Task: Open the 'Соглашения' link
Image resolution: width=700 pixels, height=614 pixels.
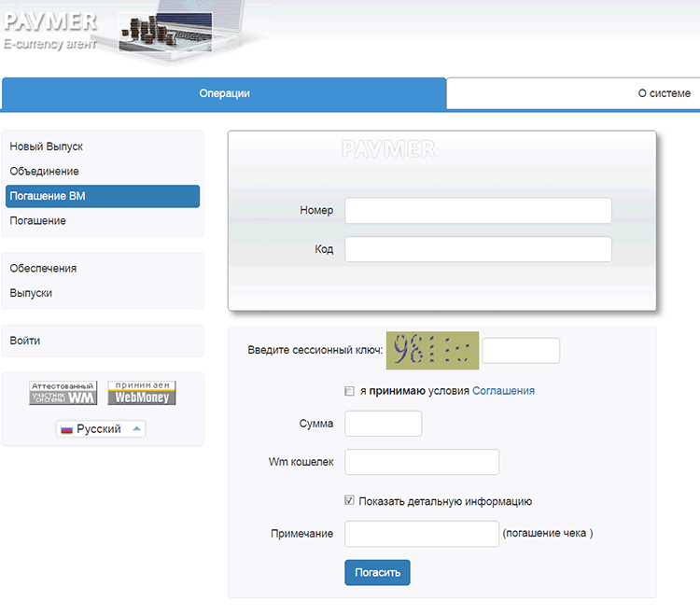Action: (x=503, y=391)
